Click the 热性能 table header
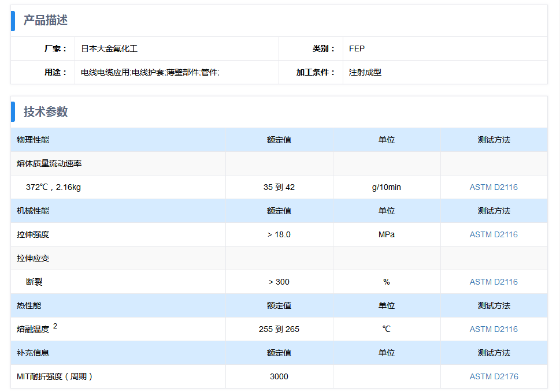 (29, 305)
